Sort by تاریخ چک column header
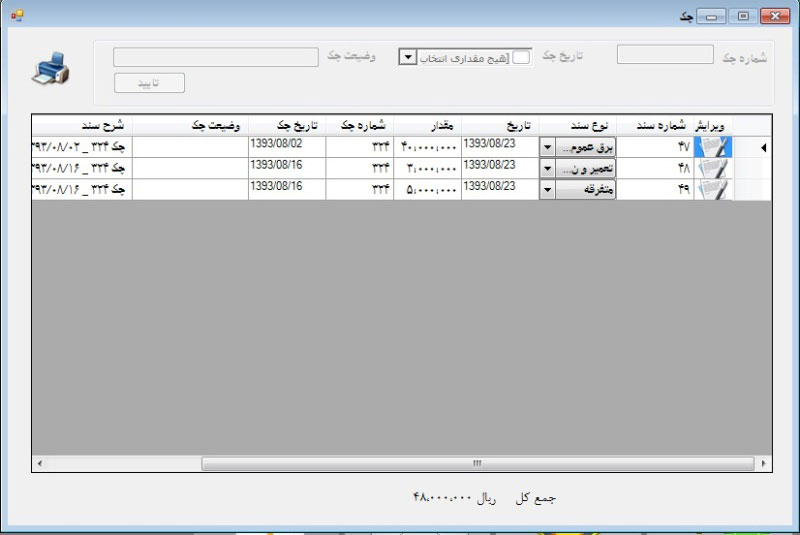 pos(287,125)
